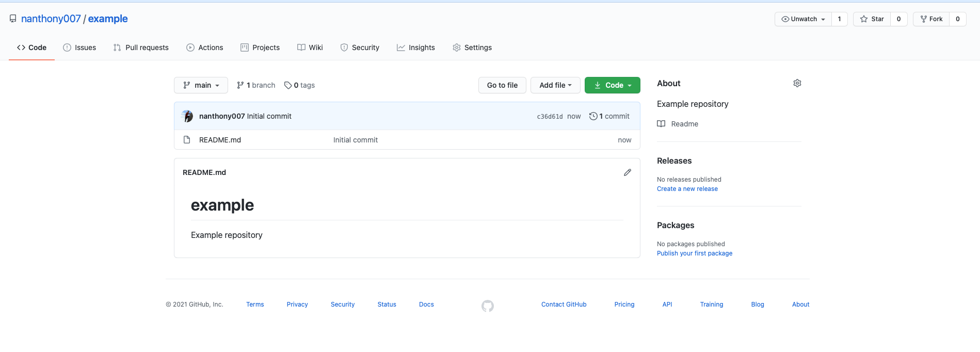Screen dimensions: 980x352
Task: Click the Go to file button
Action: 502,85
